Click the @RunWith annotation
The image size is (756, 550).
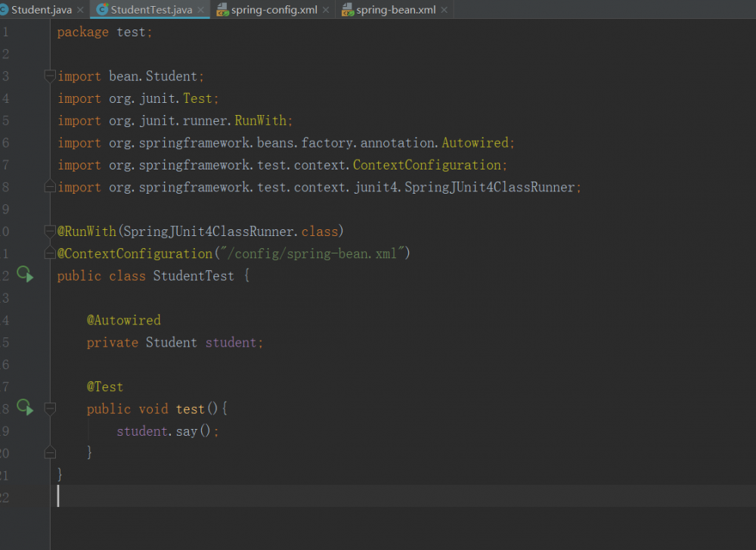(87, 231)
